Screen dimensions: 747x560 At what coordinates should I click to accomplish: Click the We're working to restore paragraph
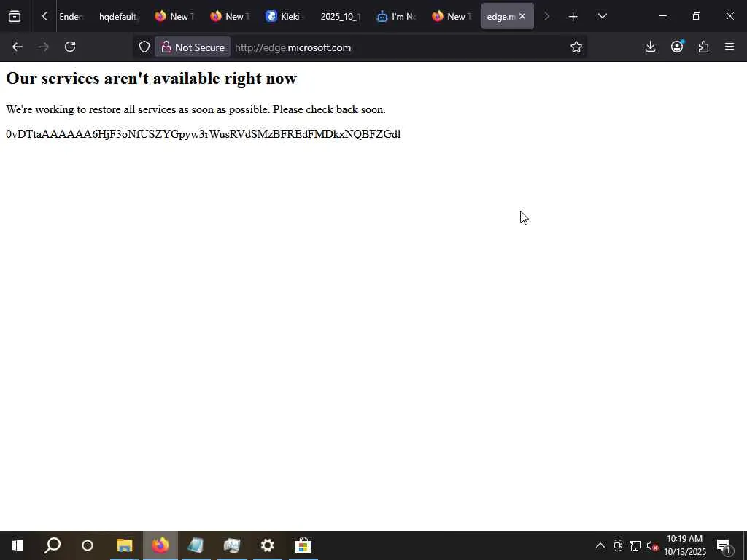point(196,109)
